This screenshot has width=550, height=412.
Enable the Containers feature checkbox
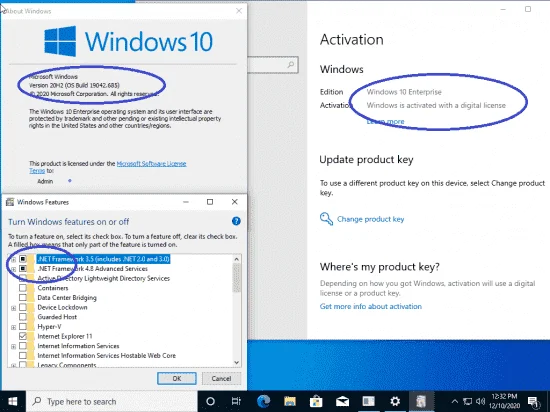point(23,288)
